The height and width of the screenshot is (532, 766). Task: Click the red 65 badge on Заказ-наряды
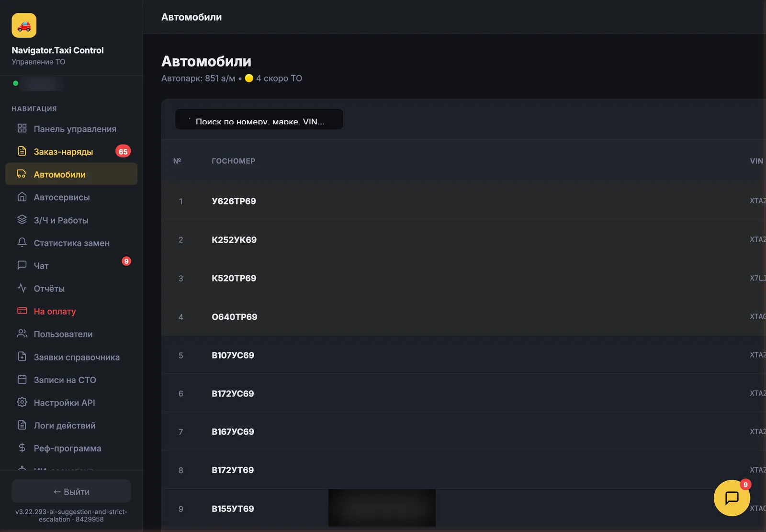pyautogui.click(x=123, y=152)
